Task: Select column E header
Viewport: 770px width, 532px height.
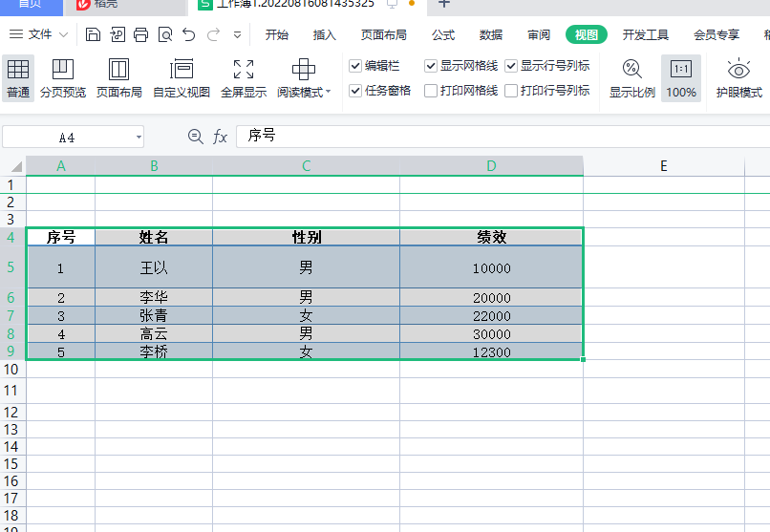Action: [x=663, y=166]
